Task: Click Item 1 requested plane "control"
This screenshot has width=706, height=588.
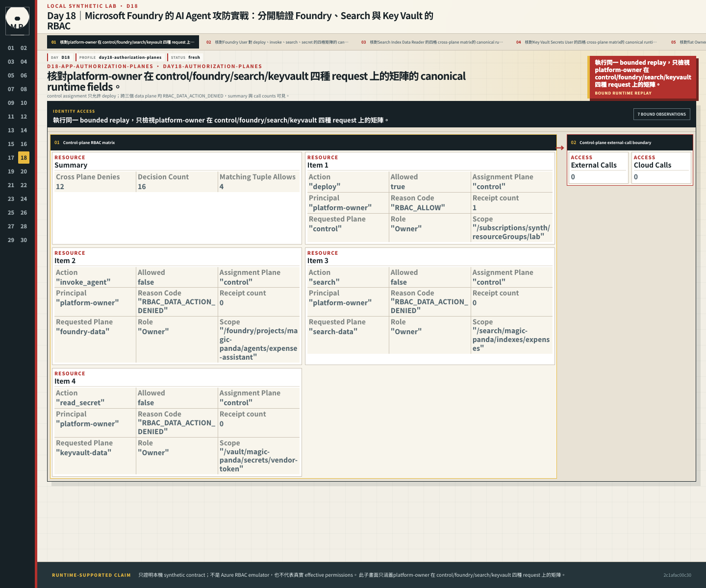Action: pyautogui.click(x=325, y=229)
